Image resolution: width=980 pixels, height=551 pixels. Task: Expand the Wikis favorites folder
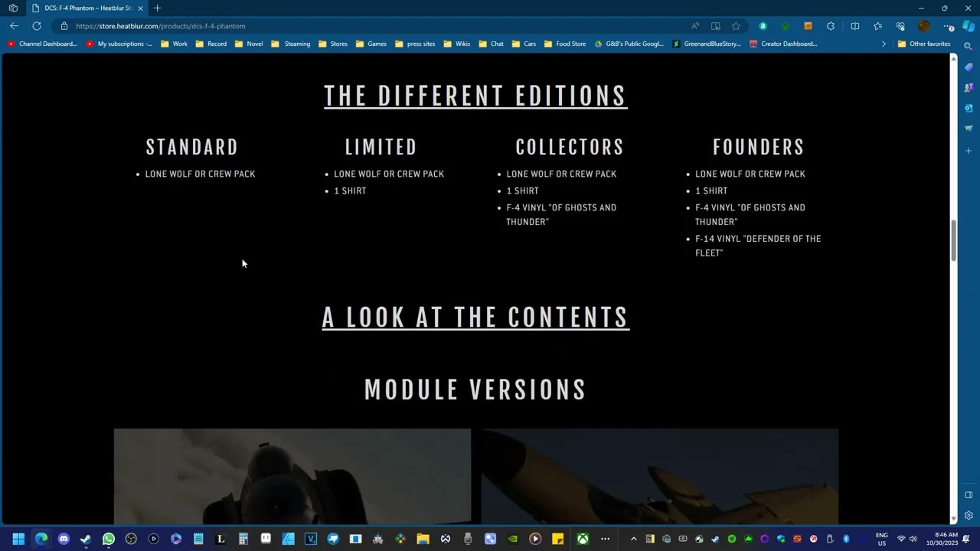(x=457, y=44)
